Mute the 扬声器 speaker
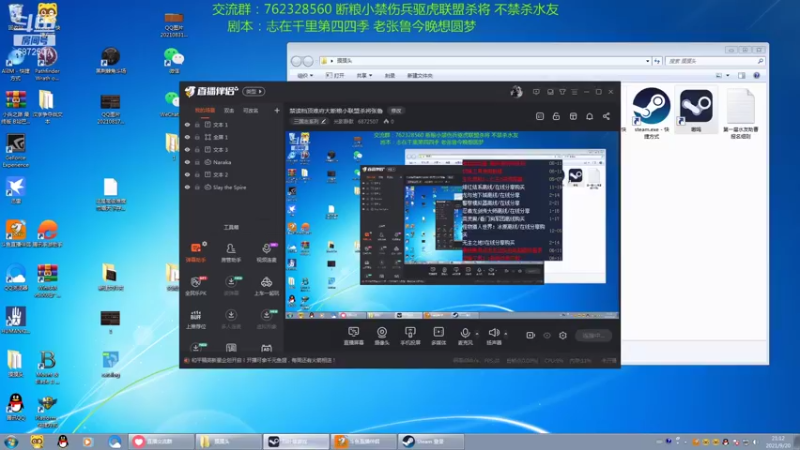 [x=493, y=336]
